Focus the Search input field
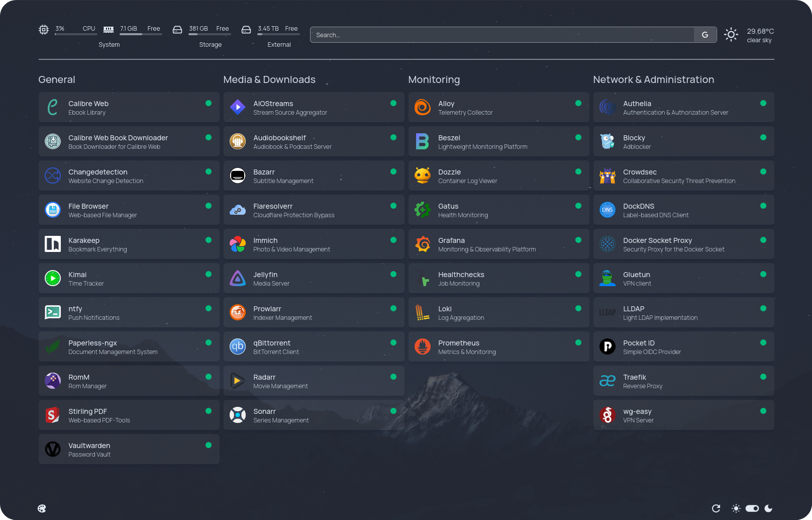This screenshot has height=520, width=812. coord(502,35)
